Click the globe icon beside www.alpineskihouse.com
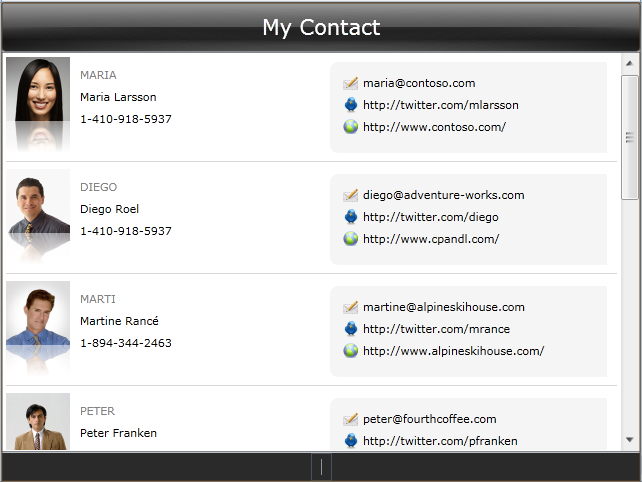The height and width of the screenshot is (482, 642). click(x=350, y=351)
